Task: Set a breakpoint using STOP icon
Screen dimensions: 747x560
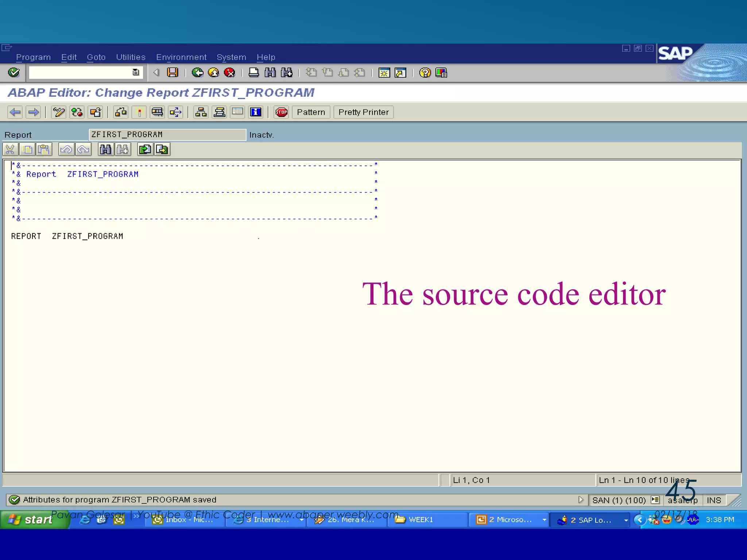Action: point(281,112)
